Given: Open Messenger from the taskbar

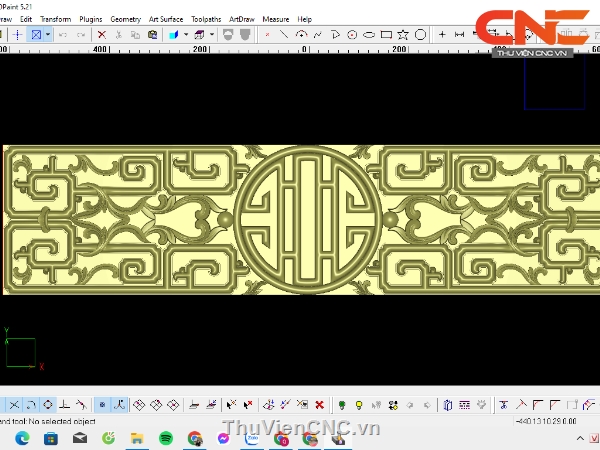Looking at the screenshot, I should [x=223, y=439].
